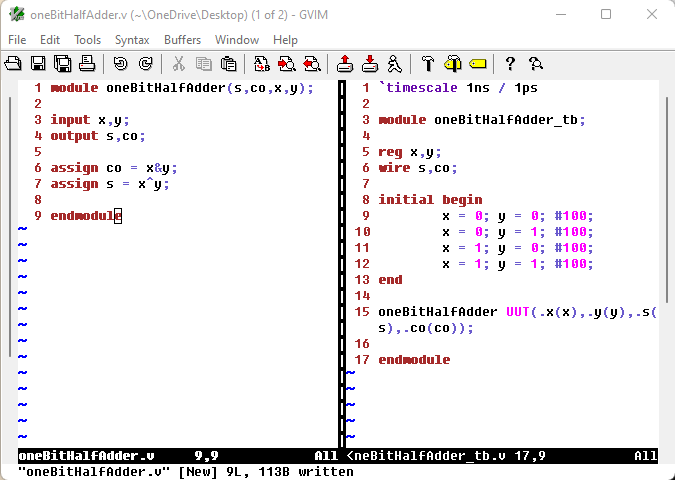Open the File menu

pyautogui.click(x=17, y=40)
